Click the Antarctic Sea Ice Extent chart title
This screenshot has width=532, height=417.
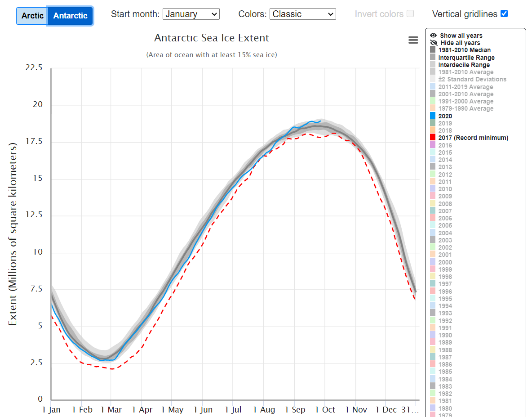point(212,38)
